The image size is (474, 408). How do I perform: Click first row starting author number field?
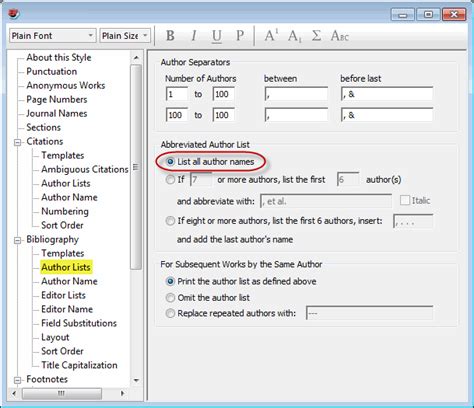177,94
